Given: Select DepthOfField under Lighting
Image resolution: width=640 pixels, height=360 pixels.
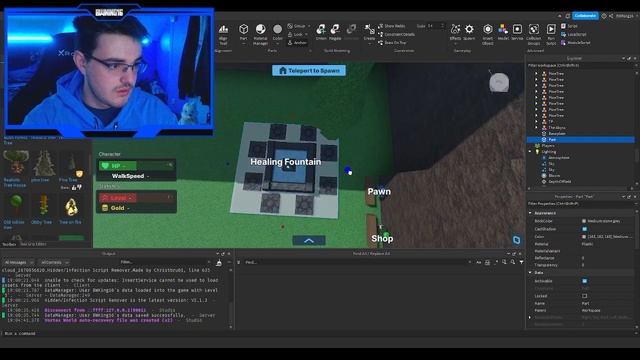Looking at the screenshot, I should point(560,182).
